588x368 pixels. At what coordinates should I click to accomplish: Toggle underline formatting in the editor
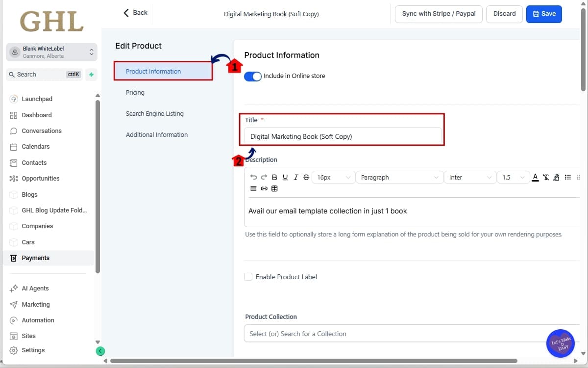coord(285,177)
